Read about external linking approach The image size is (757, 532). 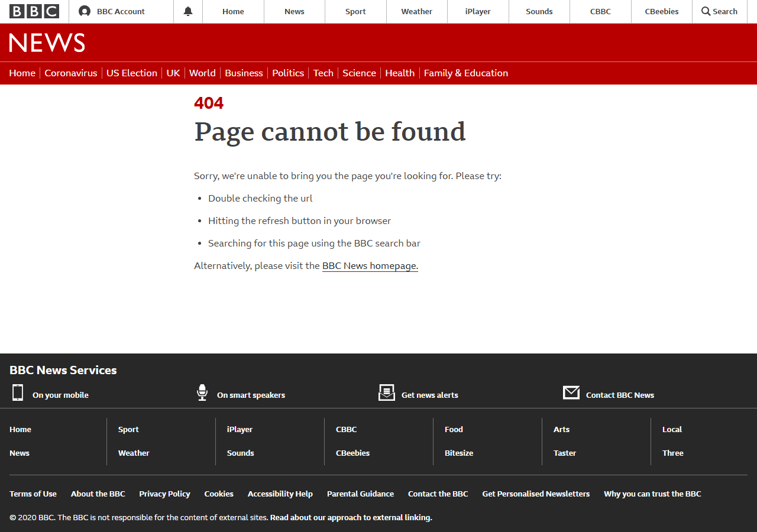click(x=351, y=517)
